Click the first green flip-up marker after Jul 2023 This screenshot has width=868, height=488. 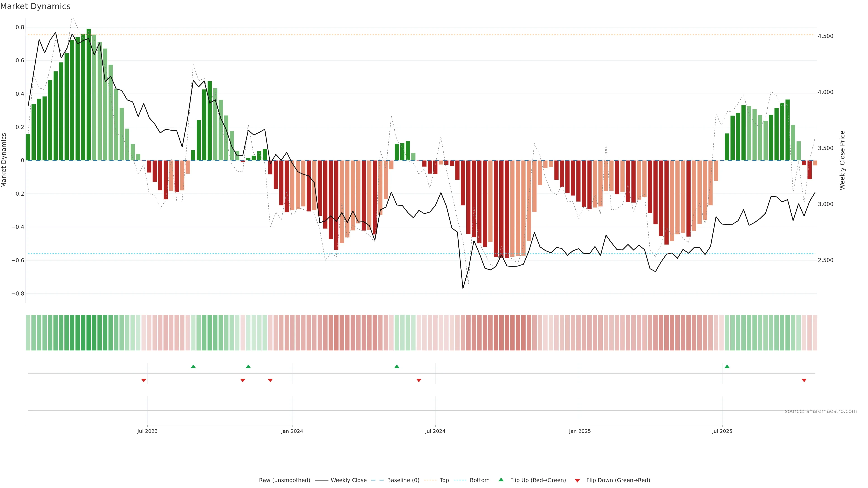click(x=193, y=366)
